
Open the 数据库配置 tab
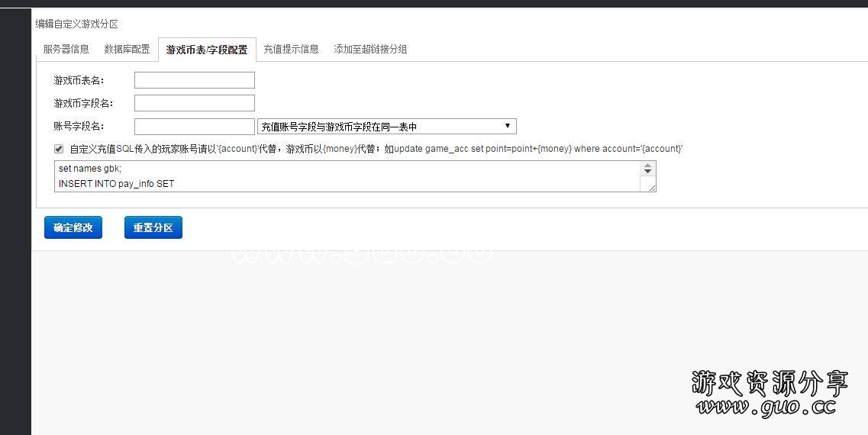pyautogui.click(x=127, y=49)
